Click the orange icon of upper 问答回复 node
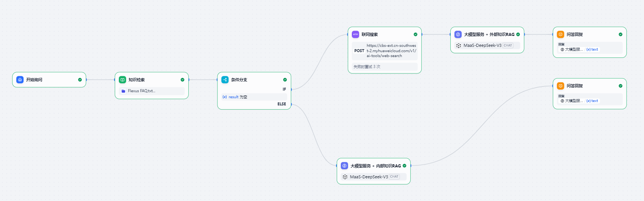The height and width of the screenshot is (201, 644). tap(561, 34)
